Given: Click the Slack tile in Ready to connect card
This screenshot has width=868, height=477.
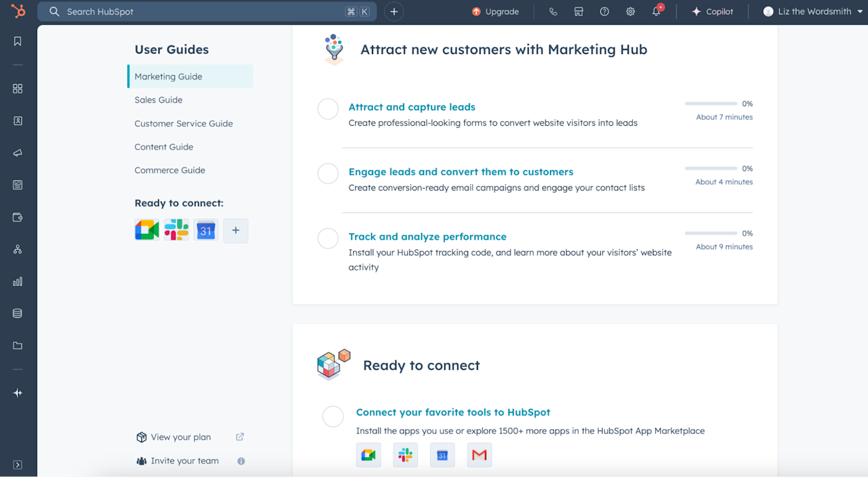Looking at the screenshot, I should 405,455.
